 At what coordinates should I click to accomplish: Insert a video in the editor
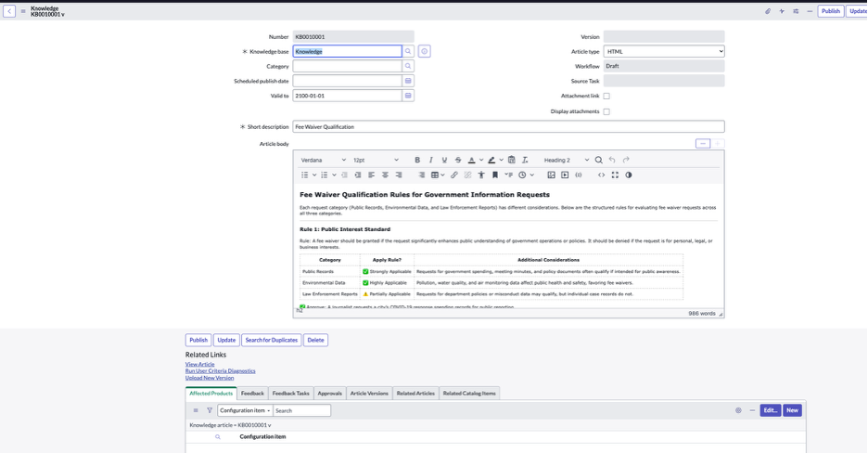565,175
